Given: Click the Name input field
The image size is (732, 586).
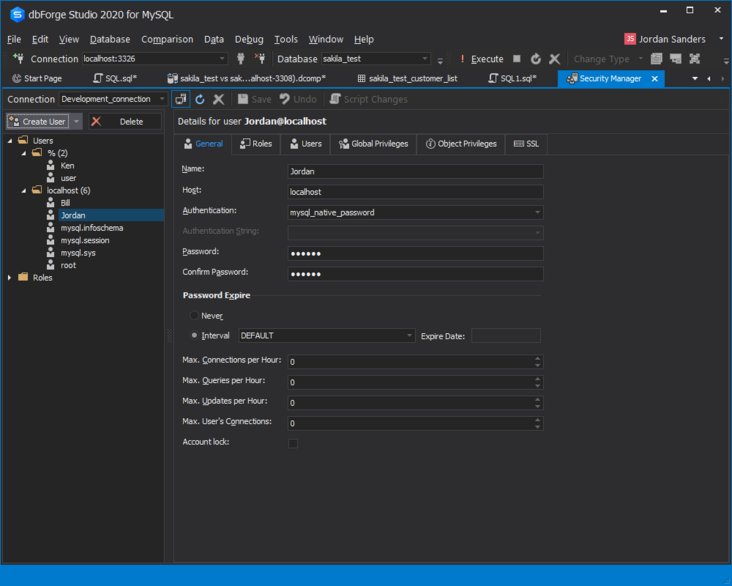Looking at the screenshot, I should [415, 172].
